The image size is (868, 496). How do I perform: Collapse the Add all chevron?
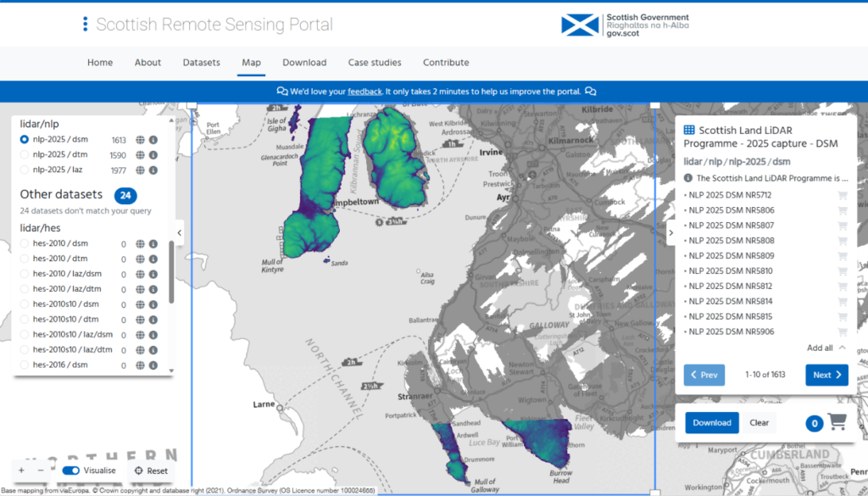[x=840, y=348]
